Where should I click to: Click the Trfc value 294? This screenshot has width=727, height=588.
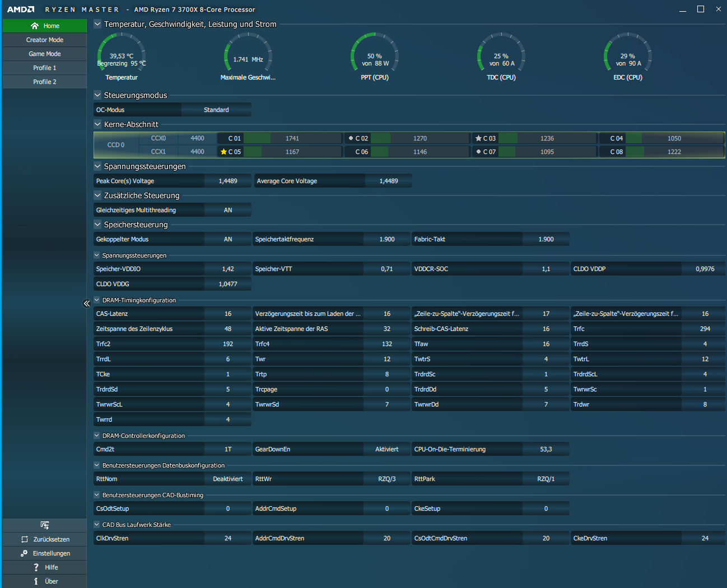(x=705, y=329)
